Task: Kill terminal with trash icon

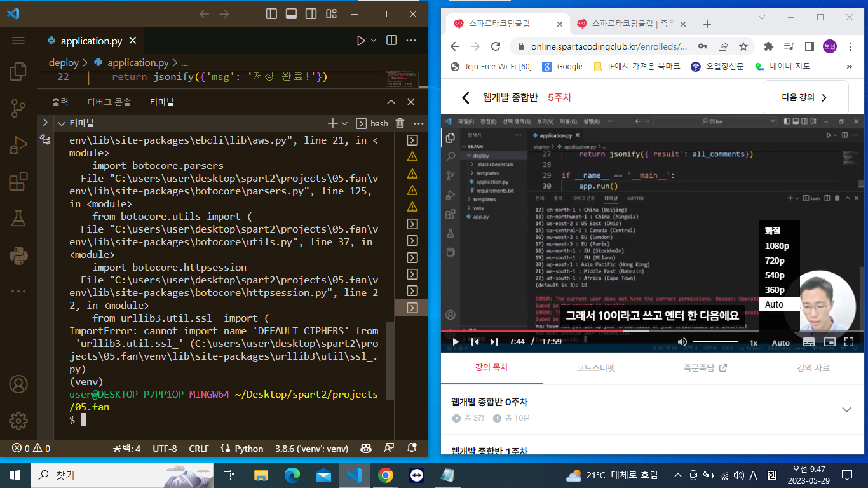Action: tap(400, 123)
